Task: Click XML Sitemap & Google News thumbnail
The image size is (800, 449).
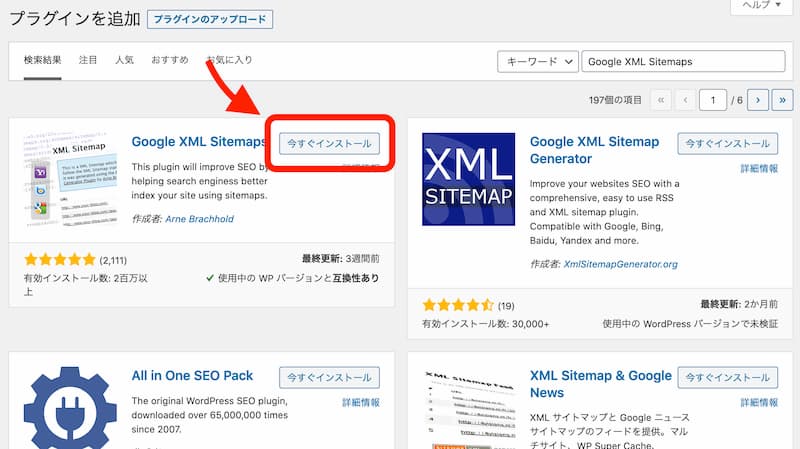Action: [x=468, y=408]
